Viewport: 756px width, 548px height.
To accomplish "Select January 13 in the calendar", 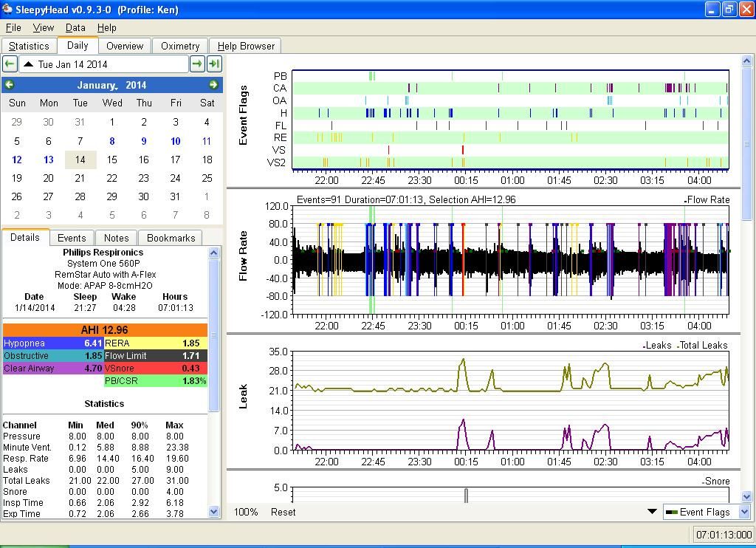I will (49, 160).
